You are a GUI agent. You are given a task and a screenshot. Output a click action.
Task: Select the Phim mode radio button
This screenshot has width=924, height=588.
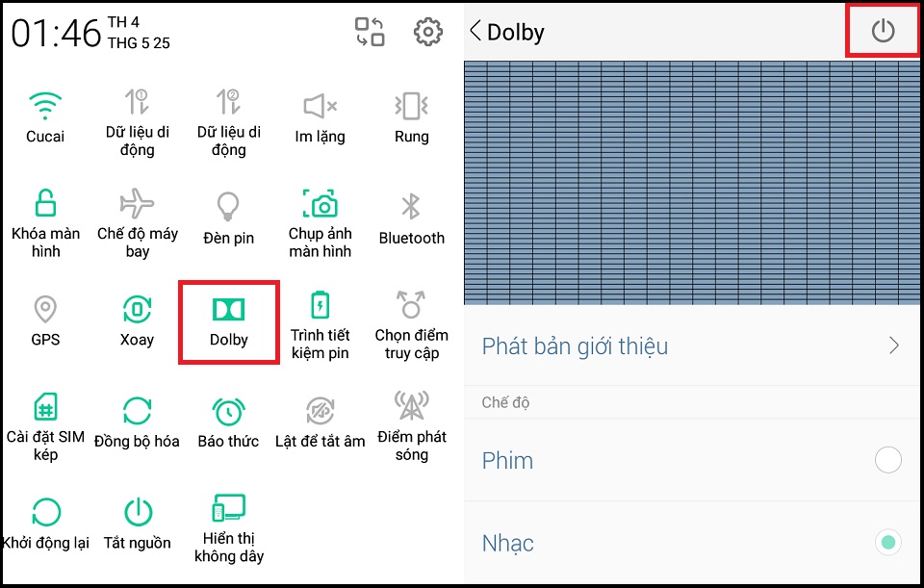pos(887,460)
